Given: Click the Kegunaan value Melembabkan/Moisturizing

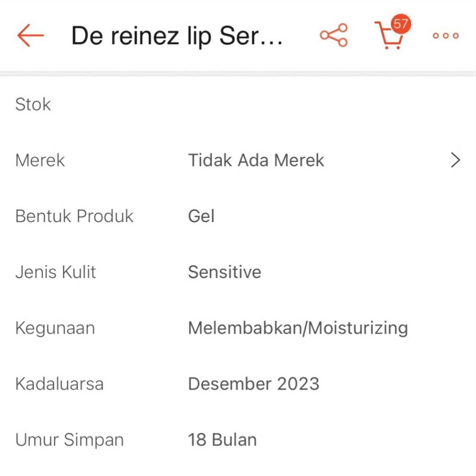Looking at the screenshot, I should coord(298,327).
